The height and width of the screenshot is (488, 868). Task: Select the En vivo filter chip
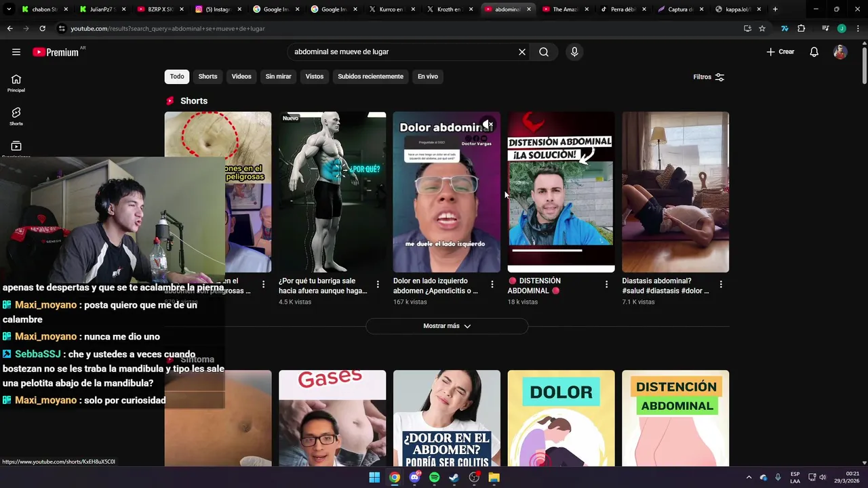click(x=427, y=77)
